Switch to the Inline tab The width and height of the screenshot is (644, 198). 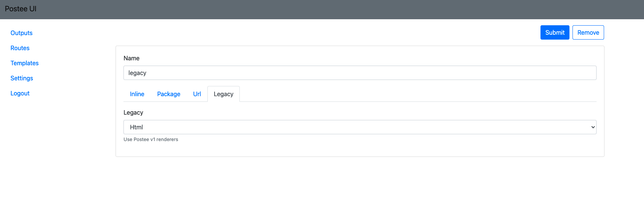[x=137, y=94]
